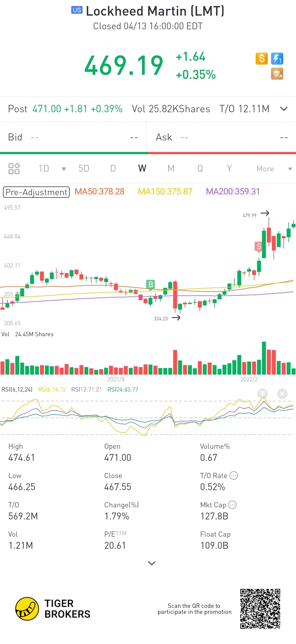Tap the Close 467.55 value
Image resolution: width=296 pixels, height=644 pixels.
pos(118,487)
